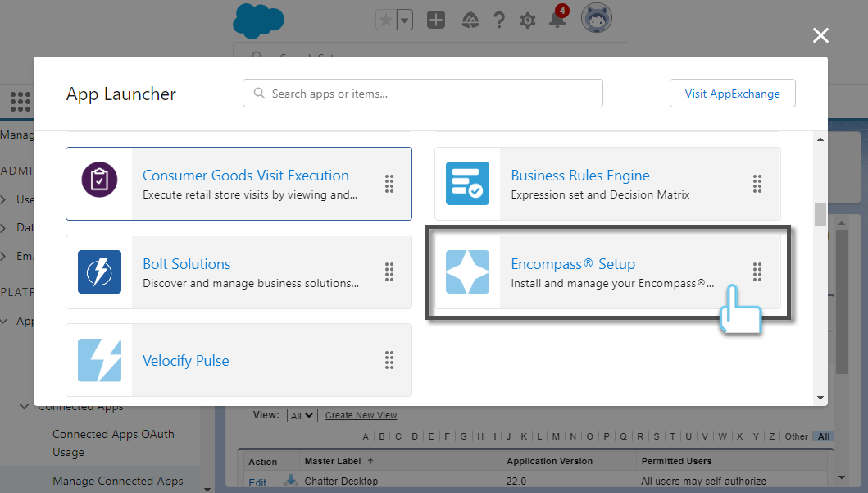Select the All alphabet filter
The height and width of the screenshot is (493, 868).
click(x=824, y=436)
